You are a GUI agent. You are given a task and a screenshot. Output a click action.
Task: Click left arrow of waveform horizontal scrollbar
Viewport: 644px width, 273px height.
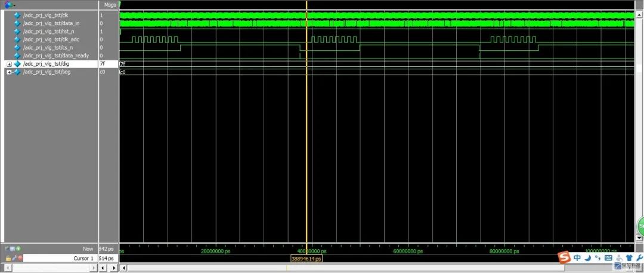123,268
